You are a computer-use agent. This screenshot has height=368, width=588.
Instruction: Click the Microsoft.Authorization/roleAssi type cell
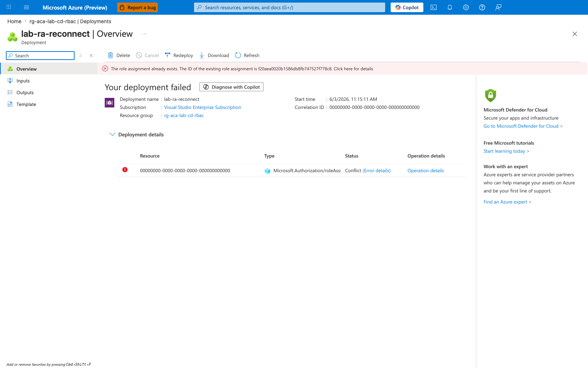pos(302,170)
